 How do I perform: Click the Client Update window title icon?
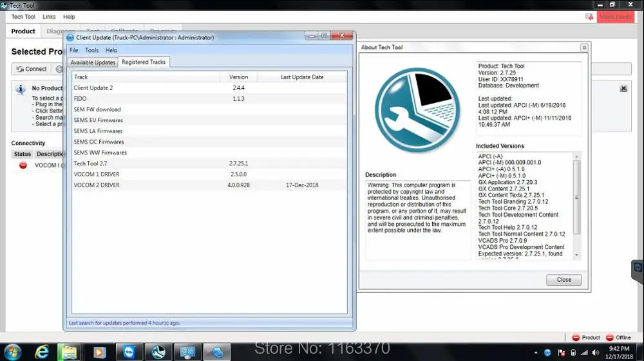[x=70, y=37]
